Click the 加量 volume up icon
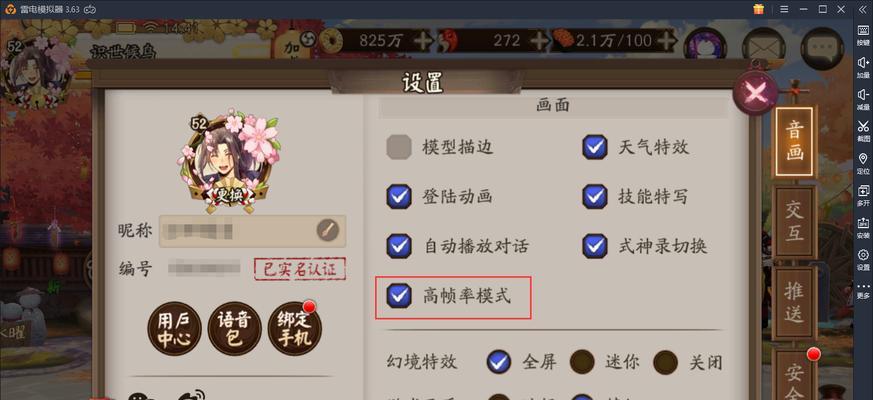 pos(863,66)
